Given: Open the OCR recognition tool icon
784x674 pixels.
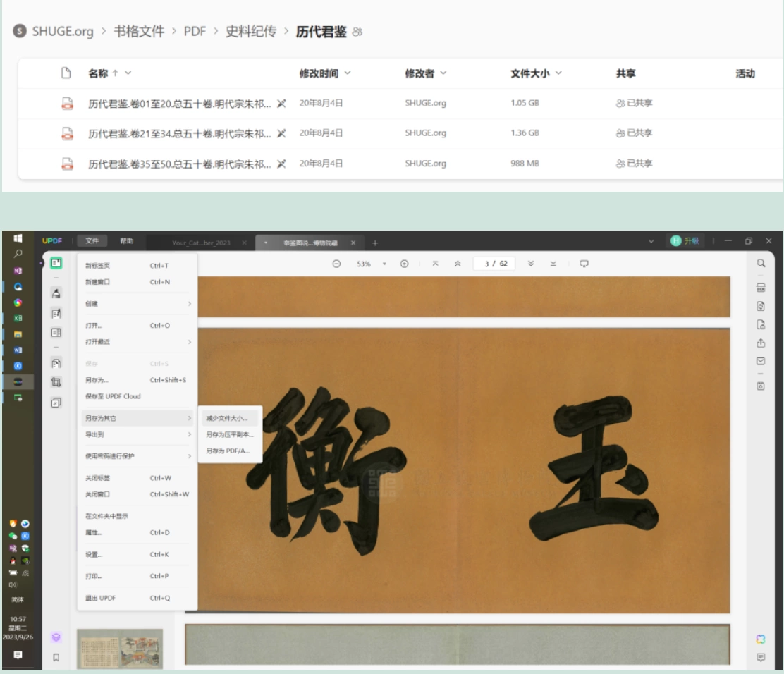Looking at the screenshot, I should pyautogui.click(x=761, y=288).
